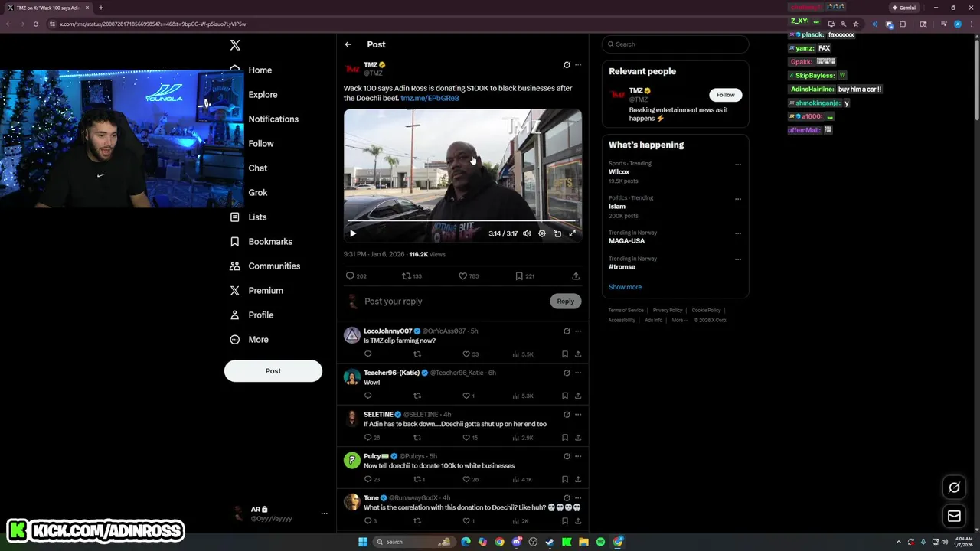Screen dimensions: 980x551
Task: Click the gray Reply button
Action: (565, 301)
